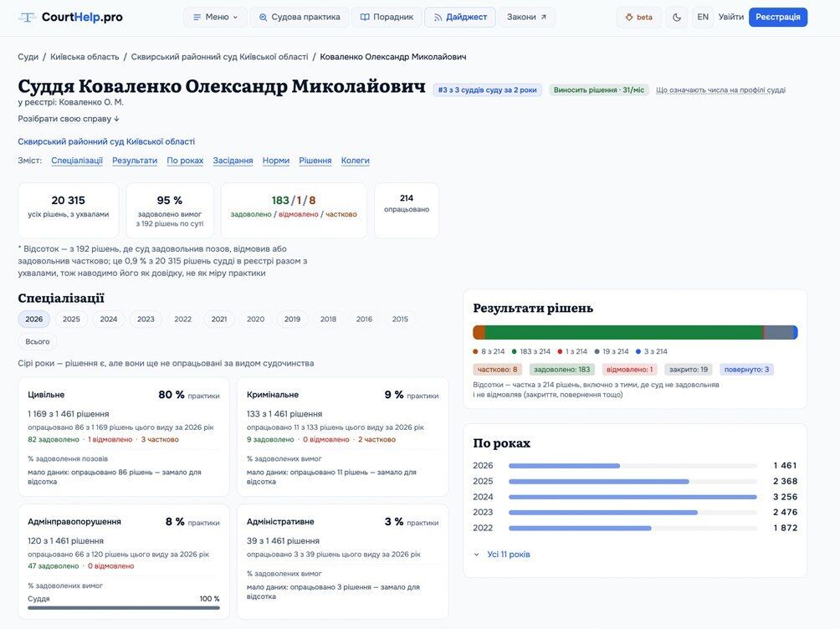
Task: Select the 2021 year filter
Action: coord(219,320)
